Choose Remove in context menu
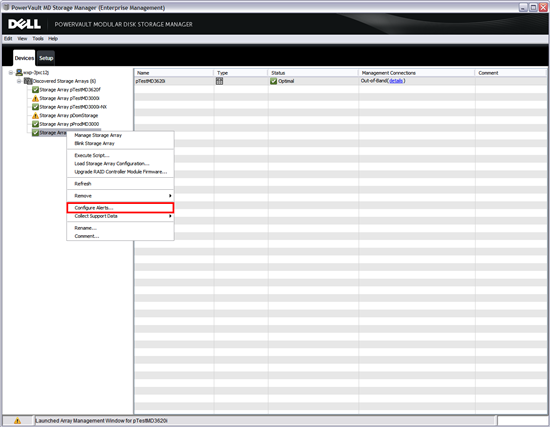Image resolution: width=550 pixels, height=427 pixels. coord(120,196)
